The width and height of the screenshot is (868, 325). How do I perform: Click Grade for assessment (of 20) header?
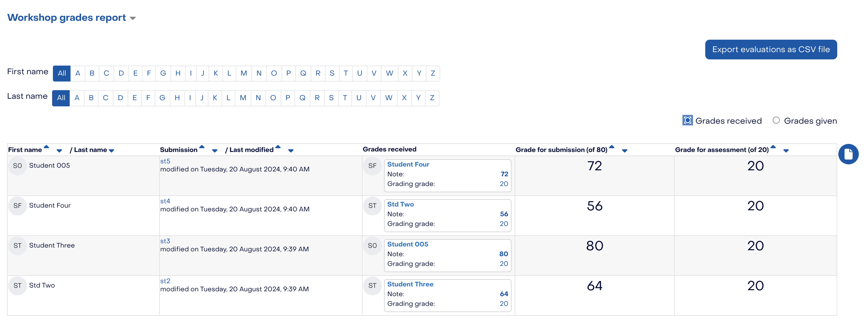click(722, 150)
